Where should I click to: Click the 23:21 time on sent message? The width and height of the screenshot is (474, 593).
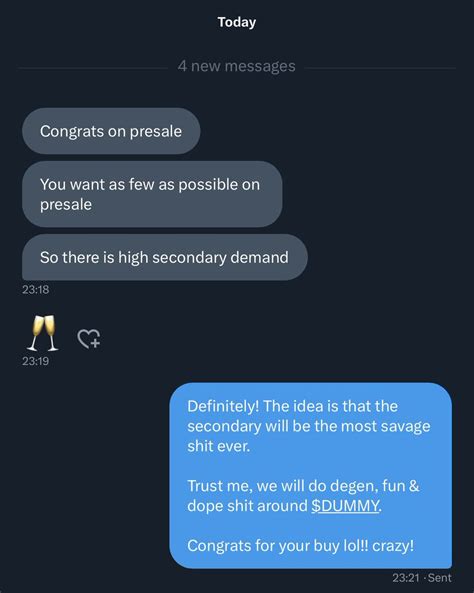click(406, 578)
